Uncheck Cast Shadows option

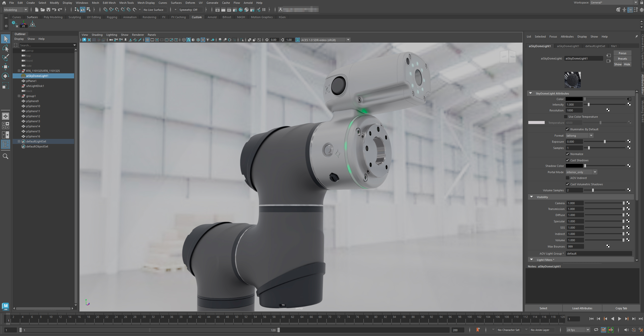pyautogui.click(x=567, y=160)
